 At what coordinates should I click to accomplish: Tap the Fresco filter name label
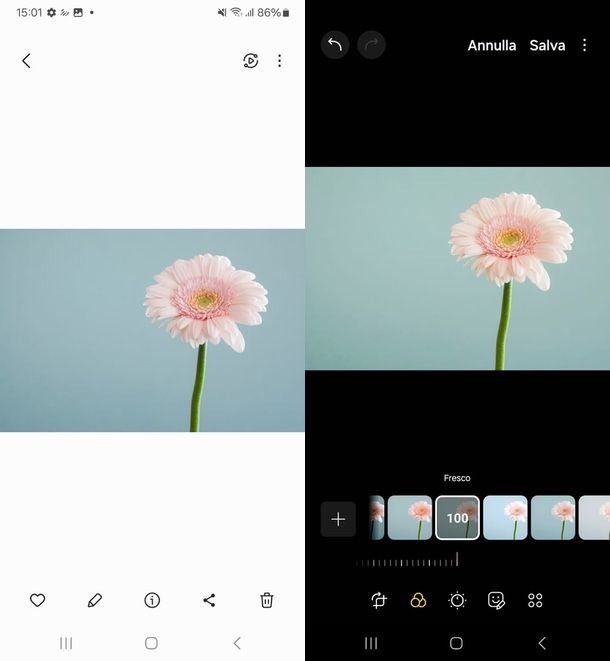coord(457,478)
